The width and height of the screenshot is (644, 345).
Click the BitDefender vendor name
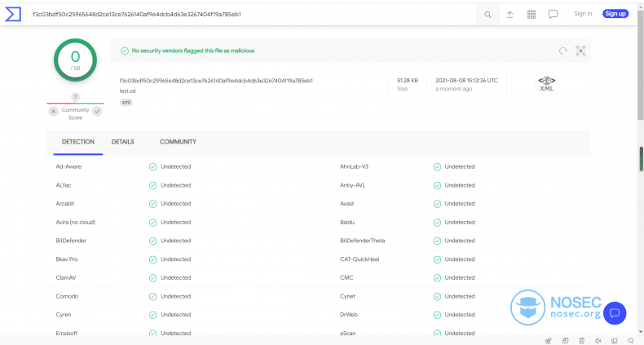point(71,241)
